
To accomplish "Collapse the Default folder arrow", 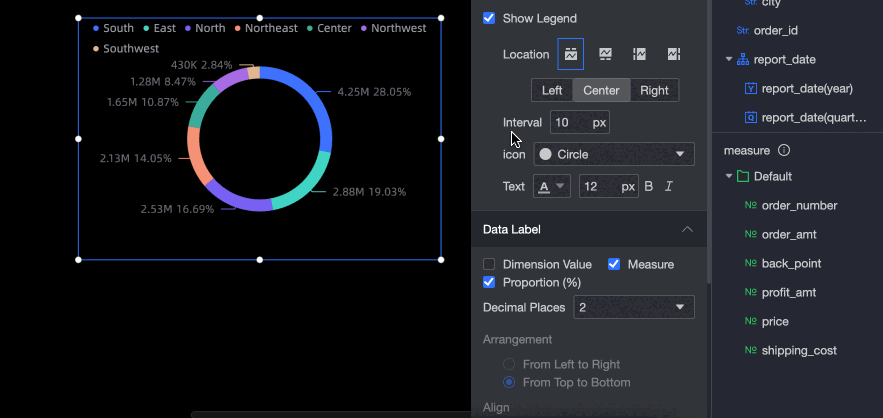I will tap(729, 176).
